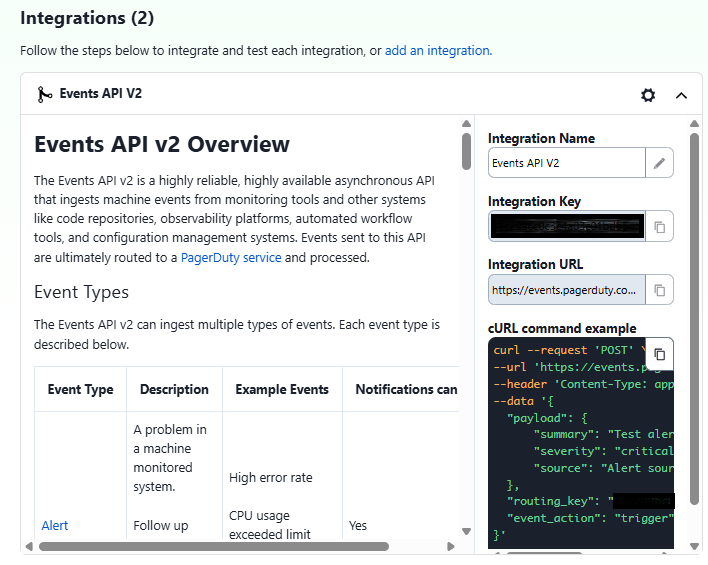Click the 'Event Type' column header
Image resolution: width=708 pixels, height=565 pixels.
coord(80,389)
